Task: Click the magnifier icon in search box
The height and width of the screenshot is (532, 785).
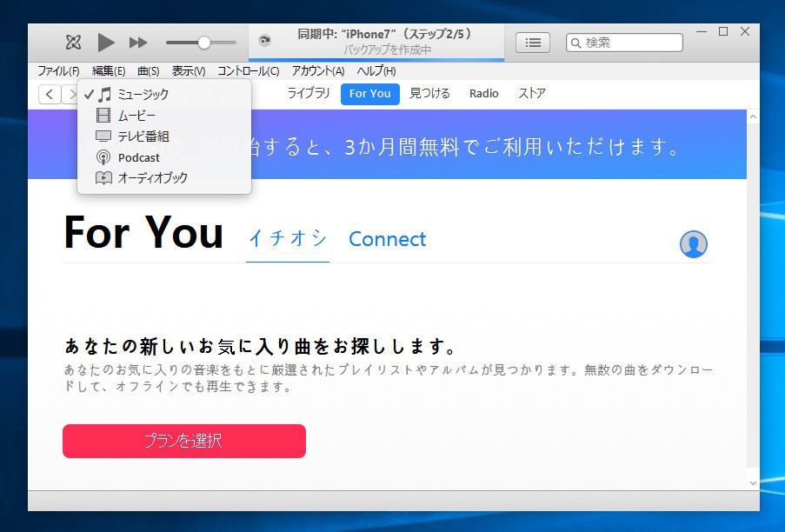Action: 576,43
